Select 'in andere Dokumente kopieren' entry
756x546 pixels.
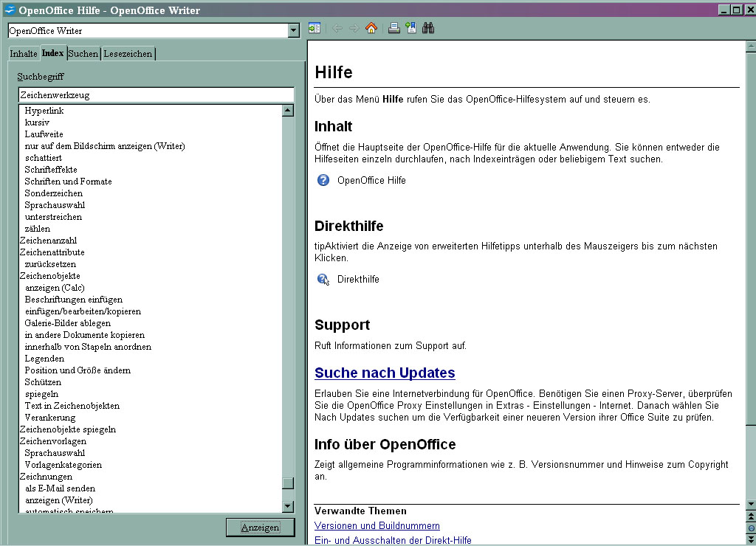coord(85,335)
